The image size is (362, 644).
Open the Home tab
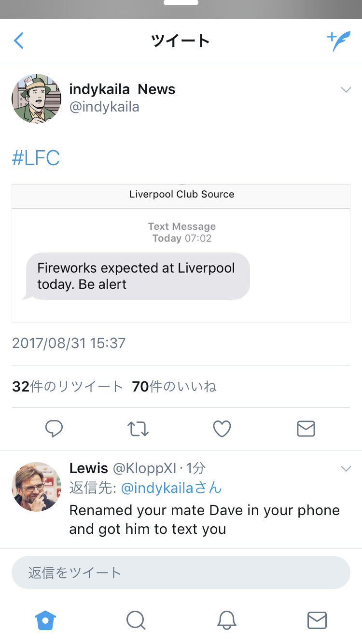[45, 620]
